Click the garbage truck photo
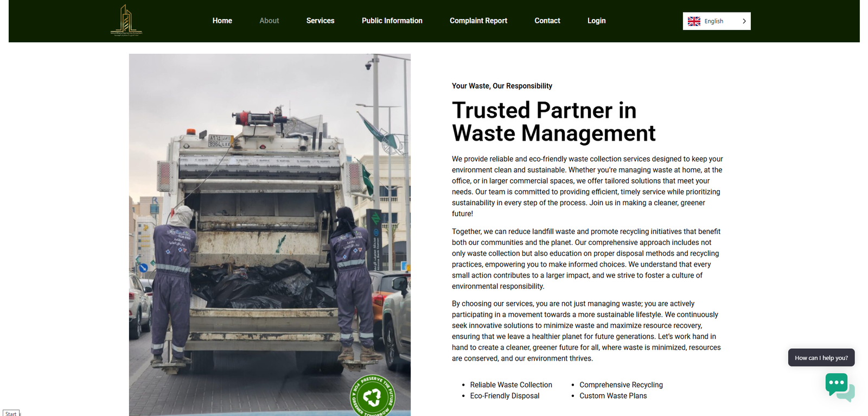This screenshot has width=868, height=416. coord(270,234)
